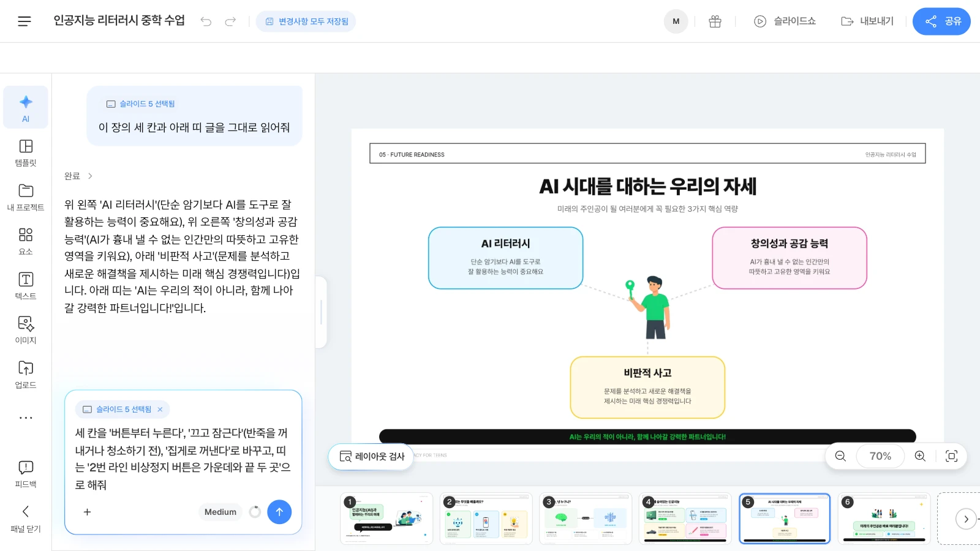The height and width of the screenshot is (551, 980).
Task: Redo the last change
Action: click(x=230, y=21)
